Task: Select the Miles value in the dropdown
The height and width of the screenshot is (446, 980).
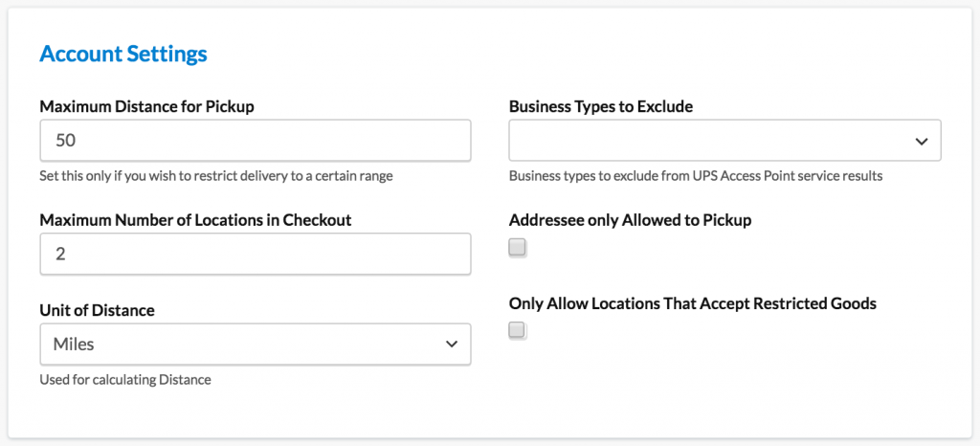Action: point(74,344)
